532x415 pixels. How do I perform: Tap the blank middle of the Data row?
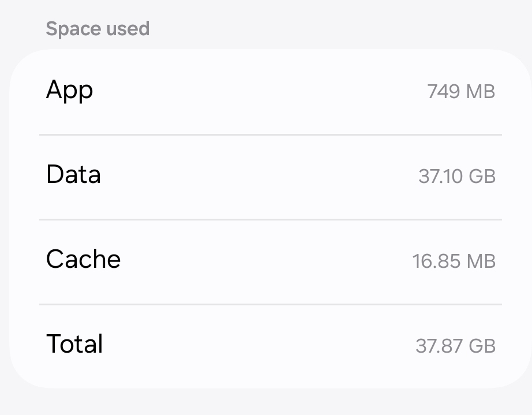click(260, 176)
